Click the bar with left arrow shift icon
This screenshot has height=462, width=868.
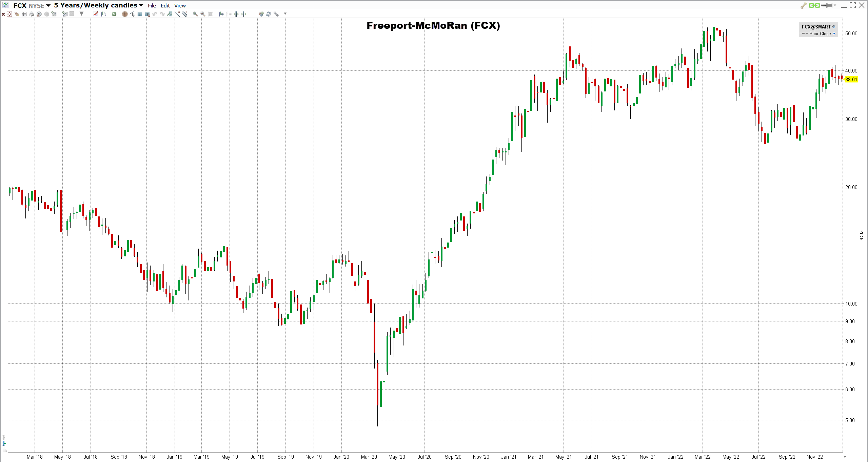229,14
